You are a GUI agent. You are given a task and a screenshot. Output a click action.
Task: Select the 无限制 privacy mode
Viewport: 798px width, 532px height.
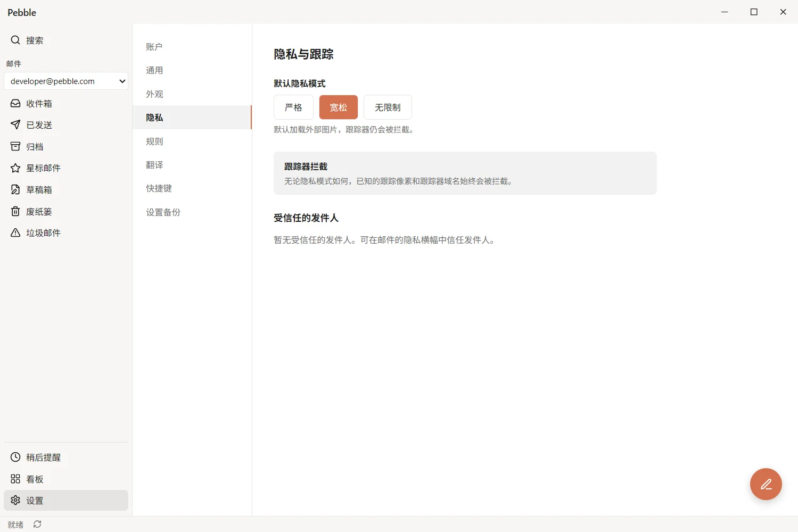(388, 107)
